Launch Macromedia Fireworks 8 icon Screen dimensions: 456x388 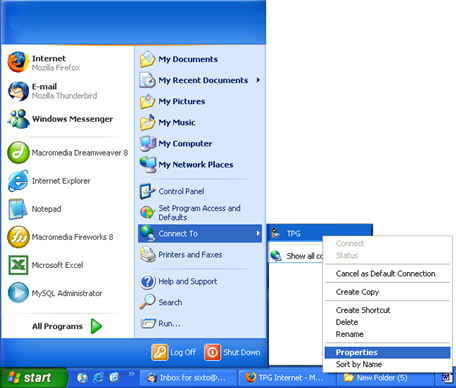tap(18, 237)
